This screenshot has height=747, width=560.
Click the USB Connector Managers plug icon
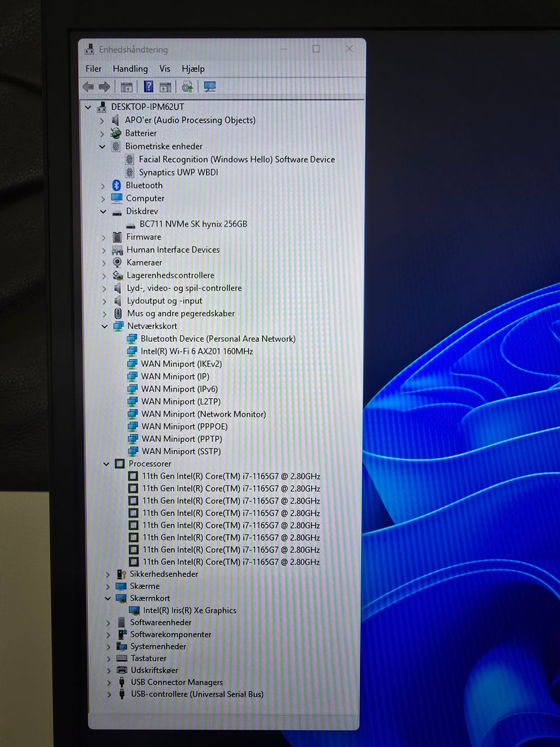click(122, 682)
